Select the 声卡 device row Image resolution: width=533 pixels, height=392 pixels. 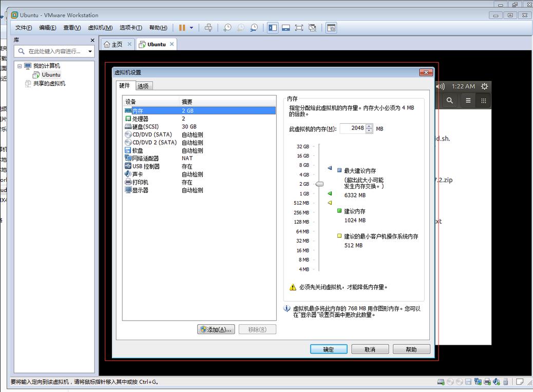point(200,174)
